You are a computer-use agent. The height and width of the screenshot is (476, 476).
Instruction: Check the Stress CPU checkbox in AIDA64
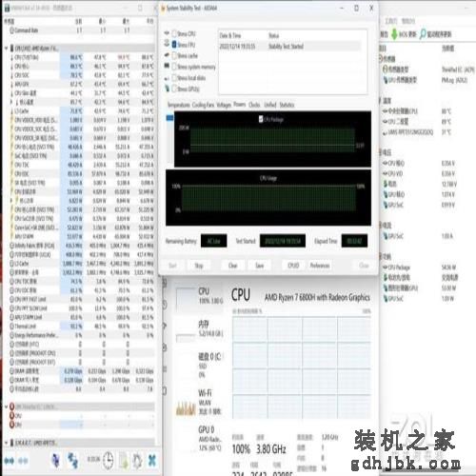point(174,33)
